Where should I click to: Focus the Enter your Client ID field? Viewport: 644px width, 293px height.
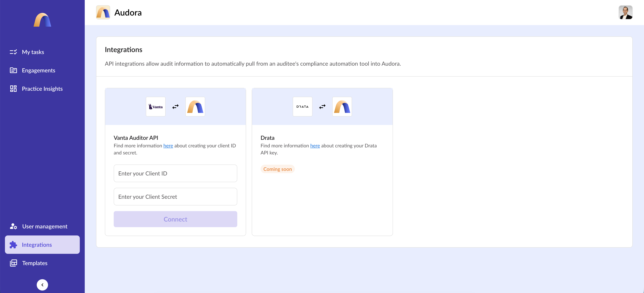(x=175, y=173)
